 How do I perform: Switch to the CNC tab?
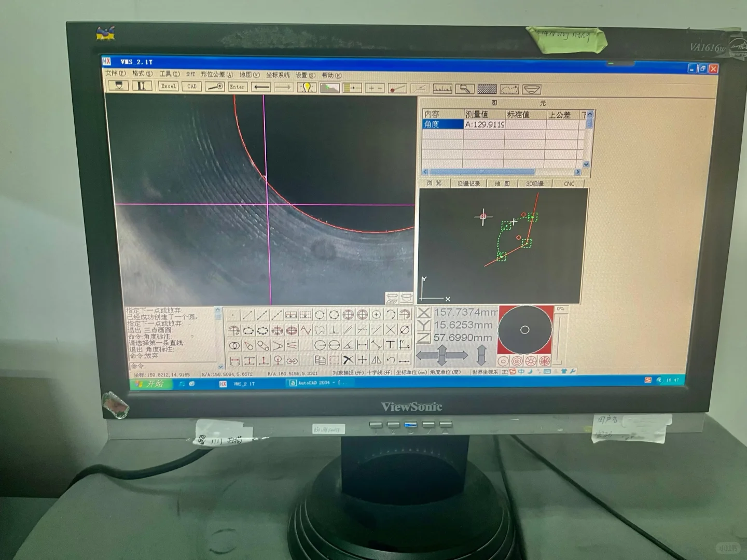(569, 184)
